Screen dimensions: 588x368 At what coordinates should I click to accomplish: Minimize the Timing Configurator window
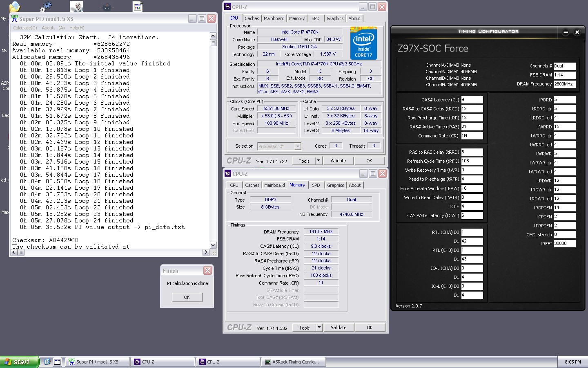tap(566, 32)
